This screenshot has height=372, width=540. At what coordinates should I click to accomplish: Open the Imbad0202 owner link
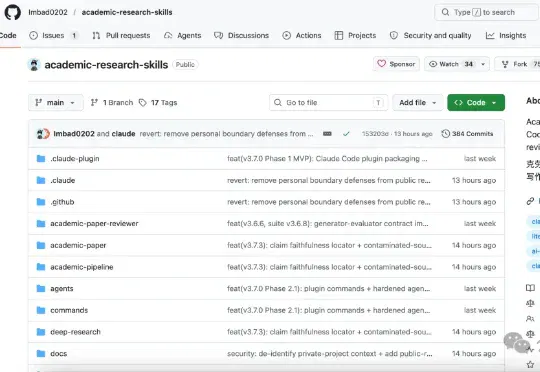click(x=48, y=12)
